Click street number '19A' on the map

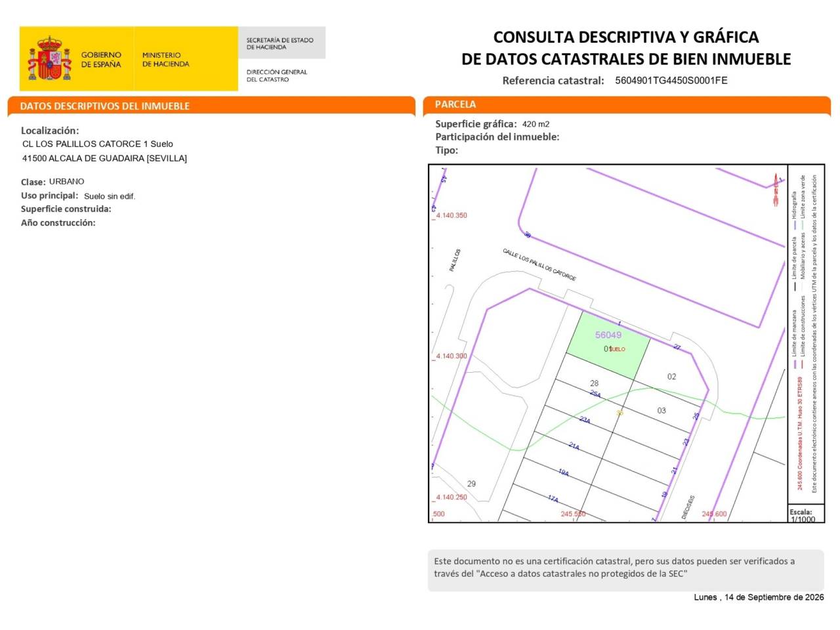(563, 472)
